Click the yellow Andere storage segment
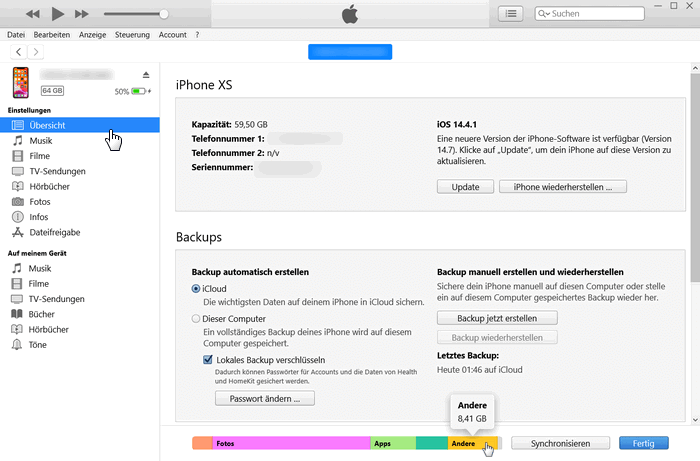 point(472,443)
